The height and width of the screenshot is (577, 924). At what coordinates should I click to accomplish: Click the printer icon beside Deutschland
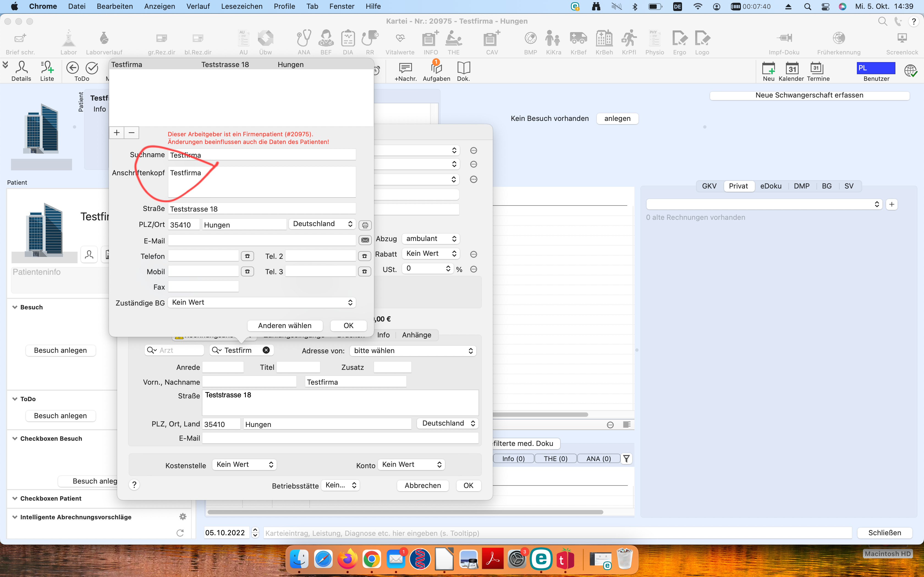pos(365,225)
